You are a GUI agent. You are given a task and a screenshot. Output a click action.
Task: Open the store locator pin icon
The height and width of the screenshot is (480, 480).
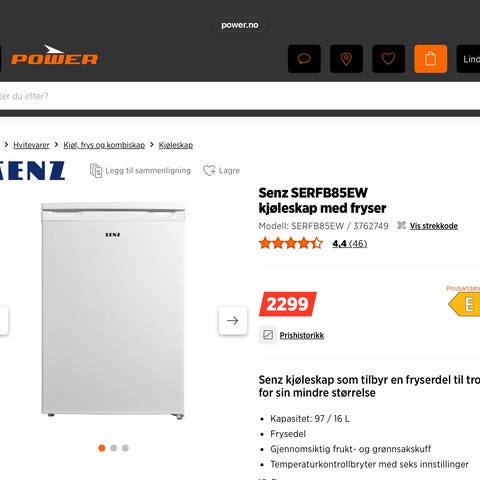coord(346,59)
